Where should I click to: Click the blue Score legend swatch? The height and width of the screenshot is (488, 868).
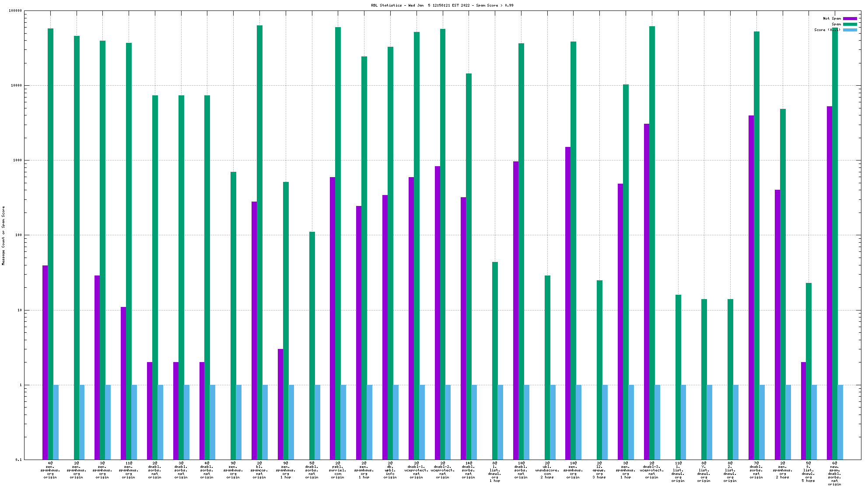850,30
